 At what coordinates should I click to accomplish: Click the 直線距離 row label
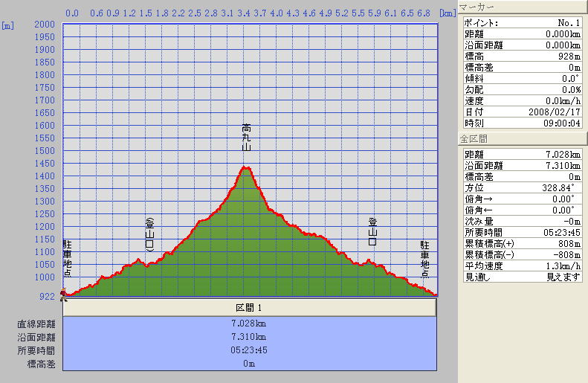[x=36, y=324]
